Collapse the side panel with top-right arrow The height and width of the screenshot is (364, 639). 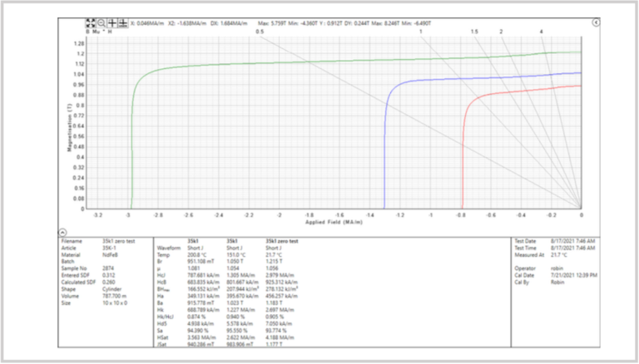coord(595,24)
